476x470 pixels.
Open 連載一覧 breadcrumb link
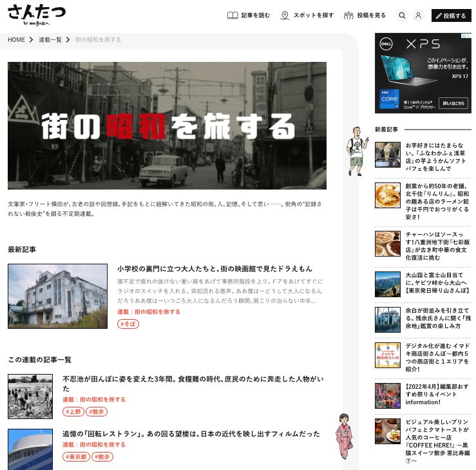click(50, 40)
